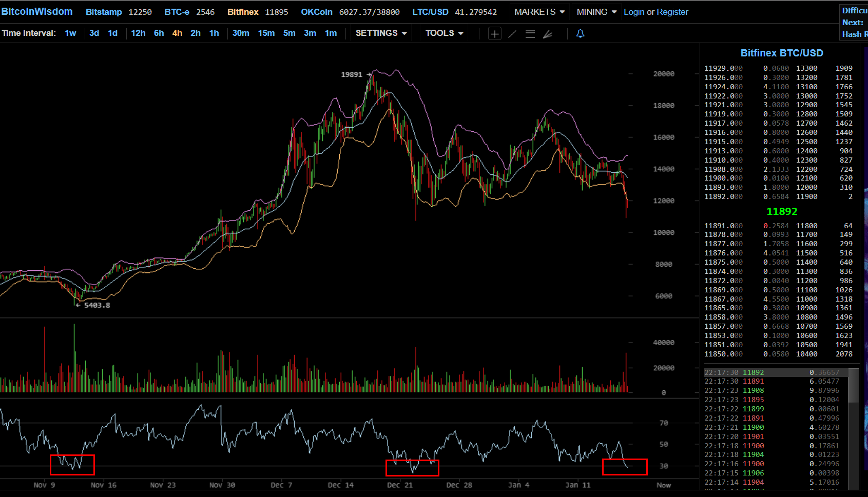This screenshot has height=497, width=868.
Task: Select lowest ask 11892.000 in order book
Action: [x=723, y=196]
